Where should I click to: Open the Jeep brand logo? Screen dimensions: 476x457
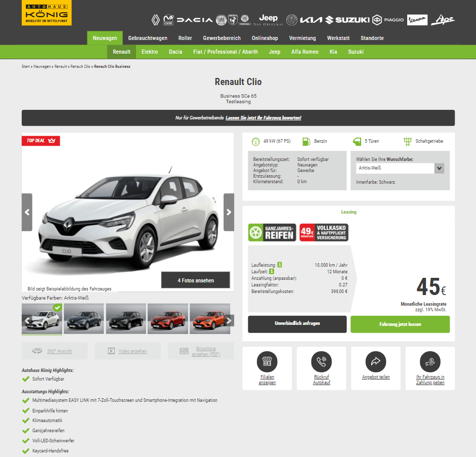coord(268,20)
